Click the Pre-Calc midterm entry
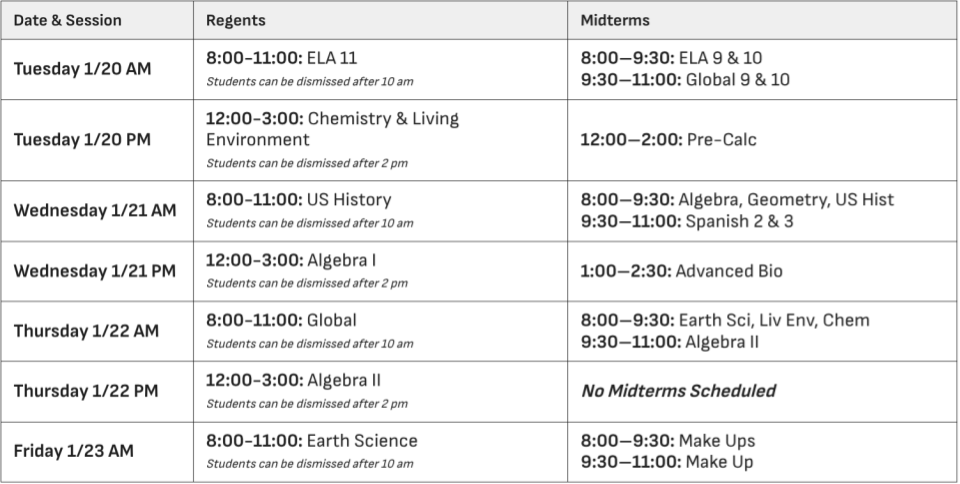 pyautogui.click(x=668, y=140)
